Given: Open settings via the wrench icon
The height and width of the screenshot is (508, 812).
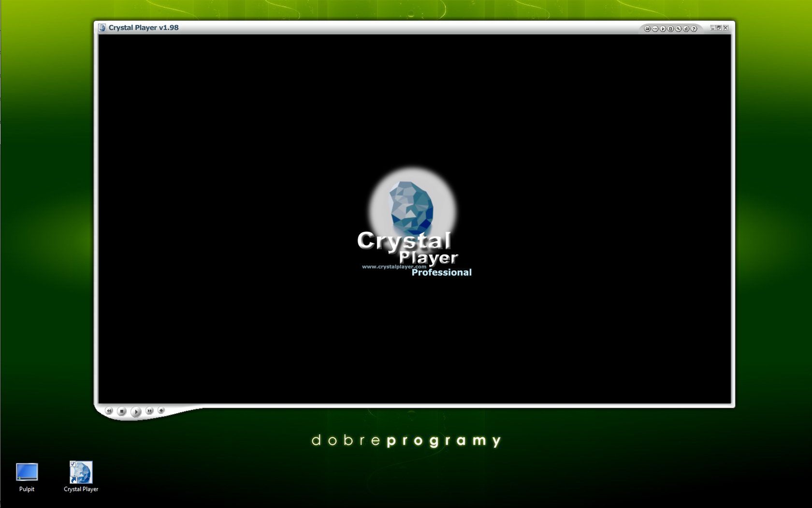Looking at the screenshot, I should click(678, 29).
